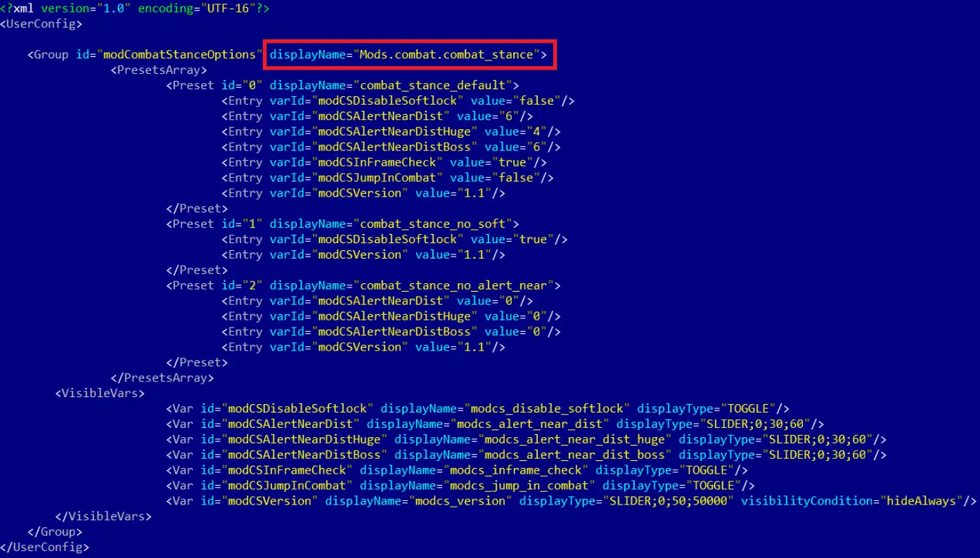Click the modCSAlertNearDistBoss value 0 entry
This screenshot has height=558, width=980.
(x=391, y=332)
